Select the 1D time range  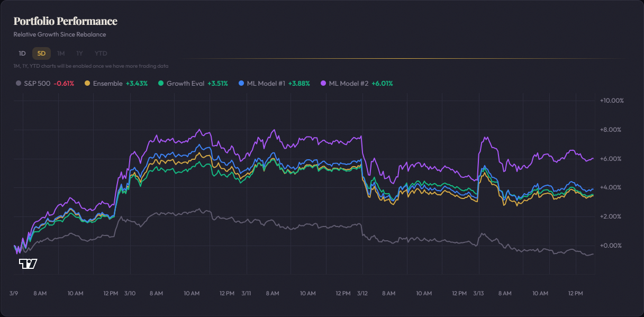coord(22,53)
